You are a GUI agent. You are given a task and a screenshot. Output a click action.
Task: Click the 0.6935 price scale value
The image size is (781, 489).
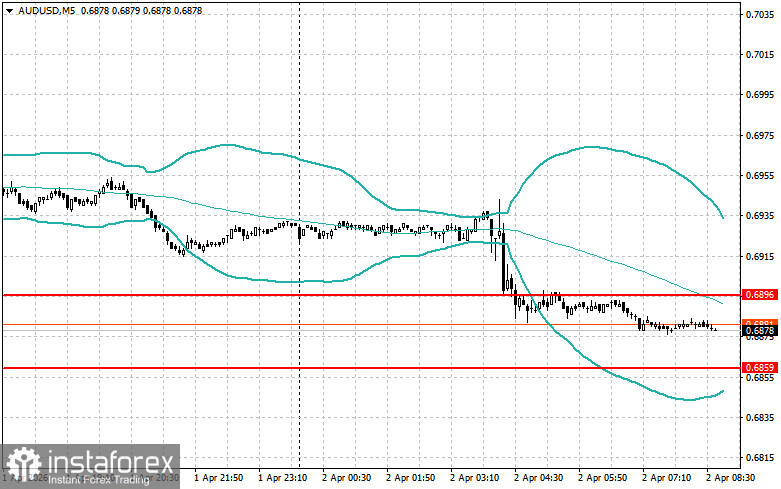tap(760, 216)
